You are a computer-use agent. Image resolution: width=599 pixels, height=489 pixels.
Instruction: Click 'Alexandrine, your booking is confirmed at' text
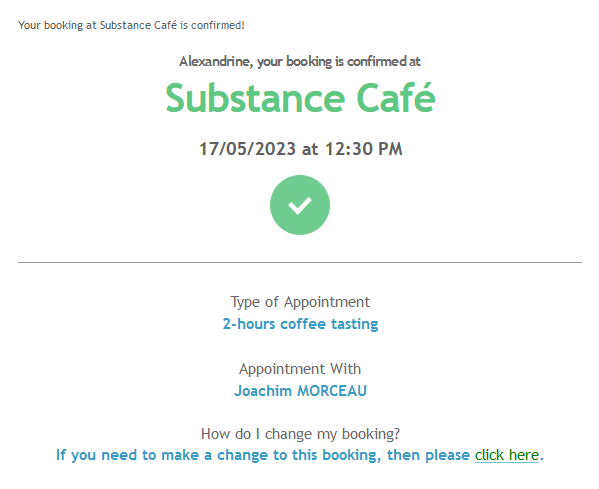click(x=300, y=62)
